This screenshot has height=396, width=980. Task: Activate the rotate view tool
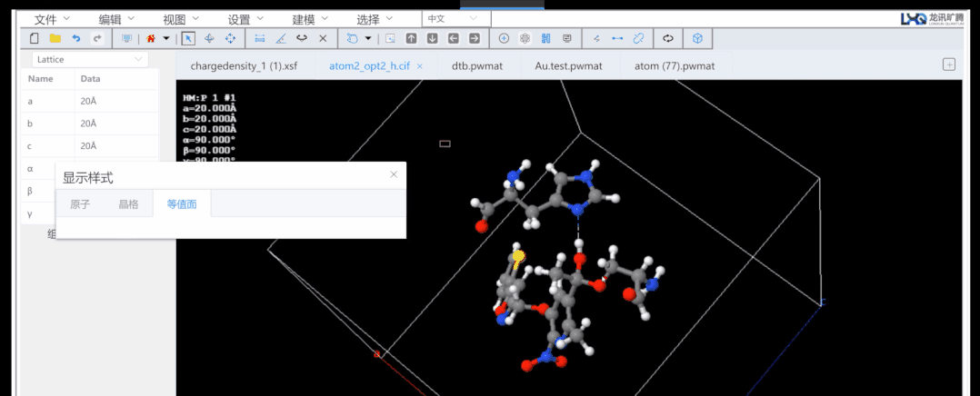(x=209, y=39)
